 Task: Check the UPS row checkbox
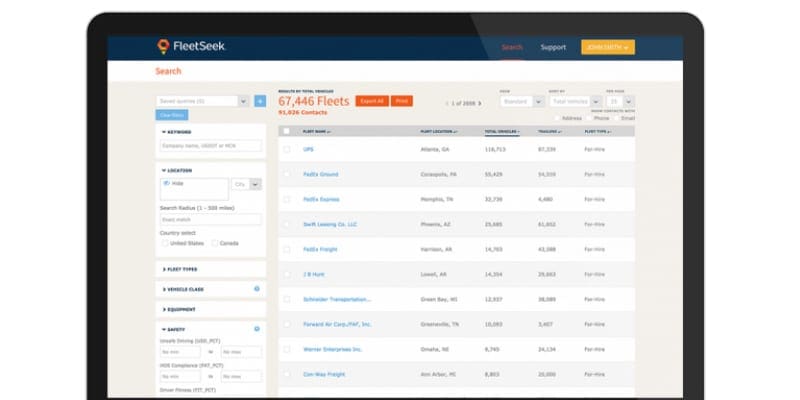286,149
